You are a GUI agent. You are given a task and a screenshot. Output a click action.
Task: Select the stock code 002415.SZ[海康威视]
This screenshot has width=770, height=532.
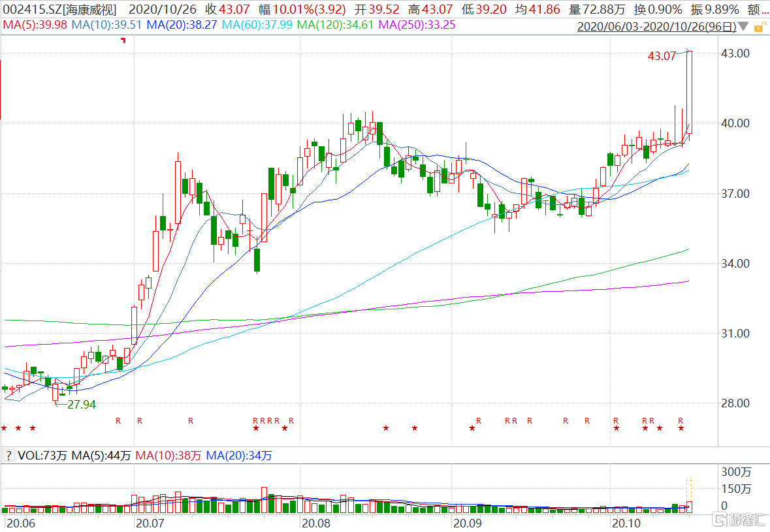click(60, 9)
